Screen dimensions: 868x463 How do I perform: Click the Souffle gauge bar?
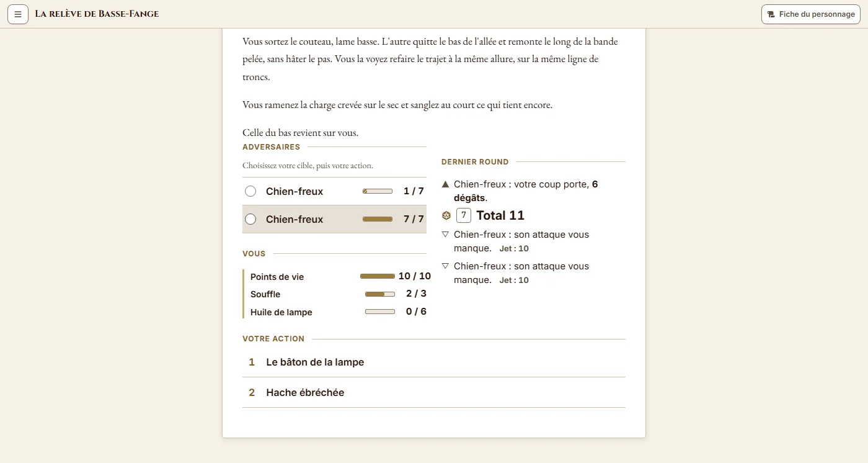coord(380,294)
